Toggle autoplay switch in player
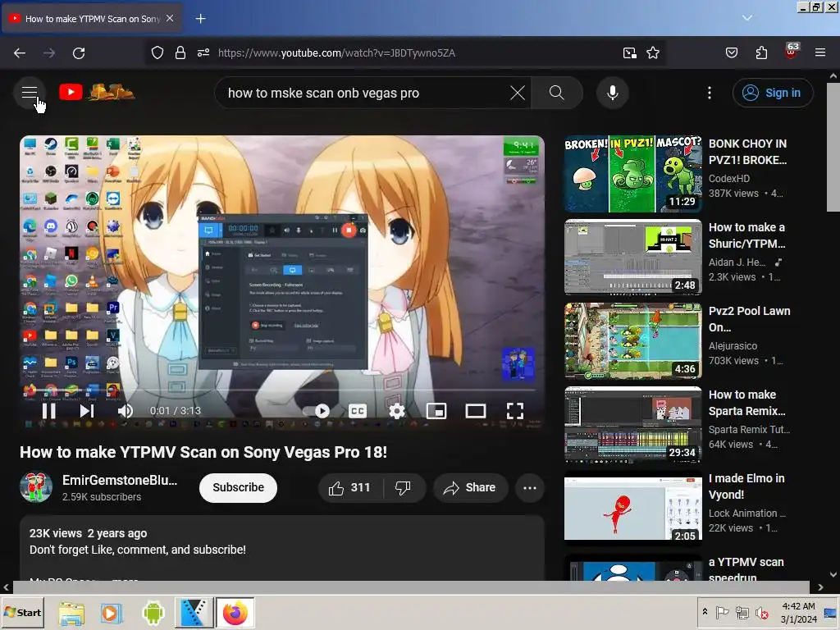840x630 pixels. [317, 411]
